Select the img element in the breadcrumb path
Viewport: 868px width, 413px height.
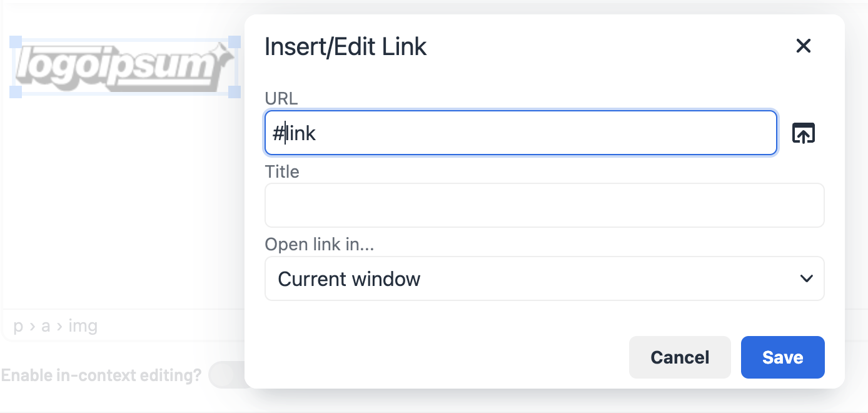point(83,326)
